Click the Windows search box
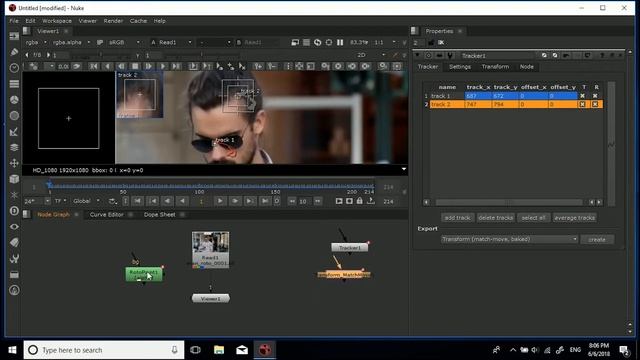This screenshot has height=360, width=640. click(104, 350)
